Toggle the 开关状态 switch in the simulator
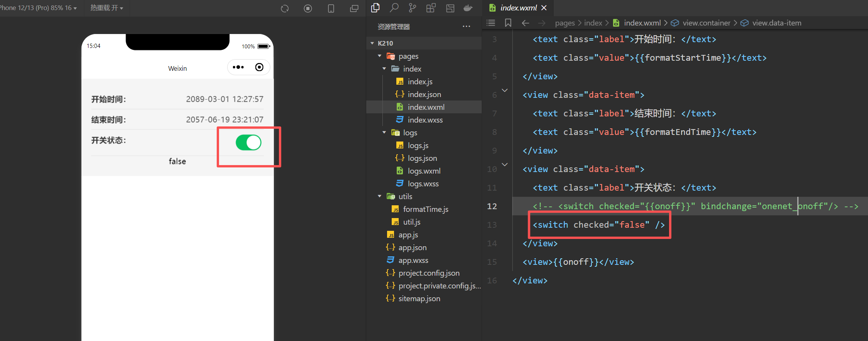 [248, 143]
